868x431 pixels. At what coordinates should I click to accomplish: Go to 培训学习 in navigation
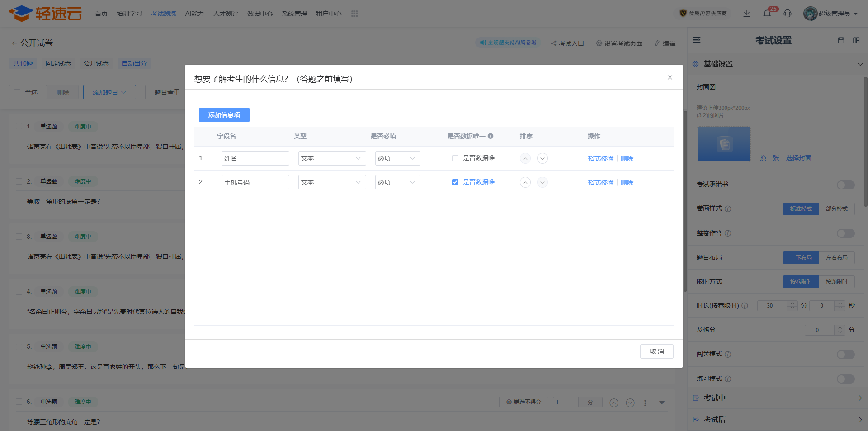[x=129, y=14]
